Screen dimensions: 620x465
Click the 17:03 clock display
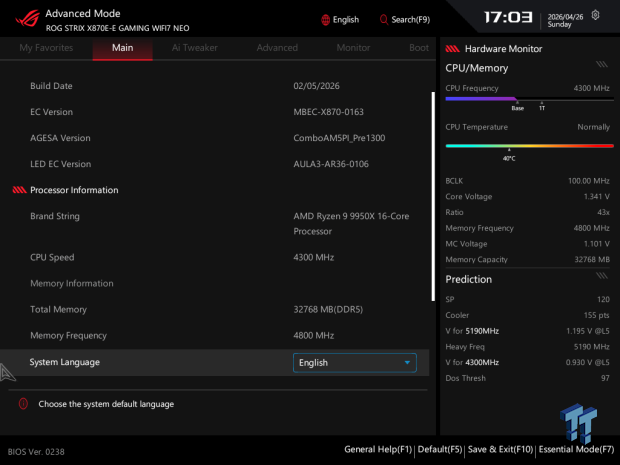click(508, 17)
